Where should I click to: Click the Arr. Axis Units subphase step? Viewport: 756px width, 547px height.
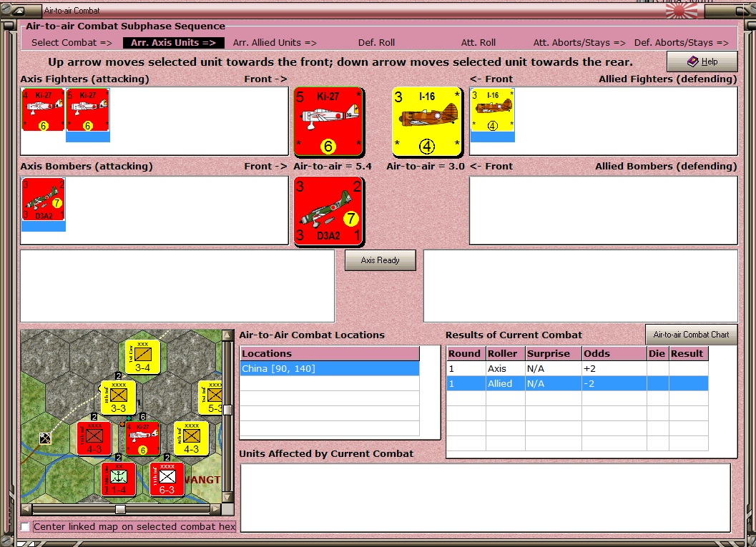tap(174, 42)
